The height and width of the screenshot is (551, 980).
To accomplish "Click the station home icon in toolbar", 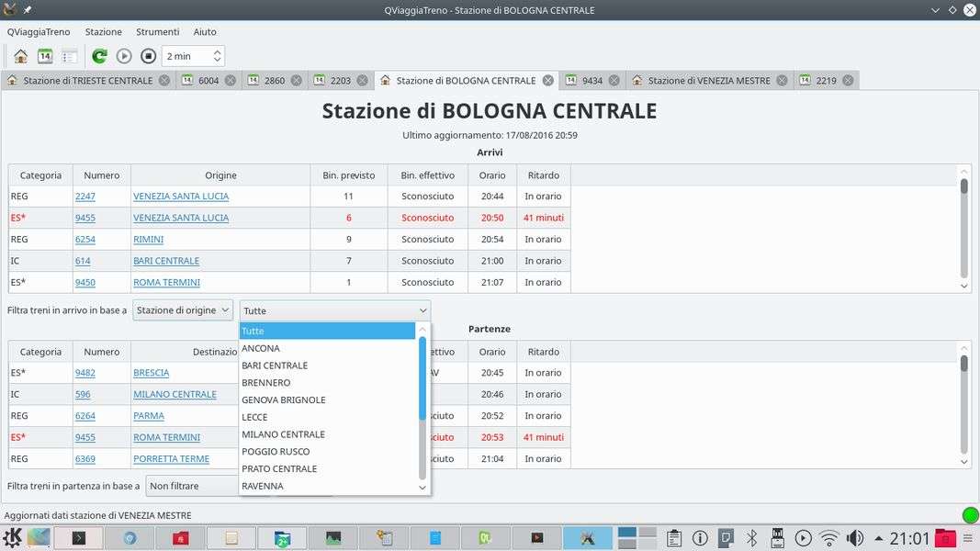I will tap(20, 56).
